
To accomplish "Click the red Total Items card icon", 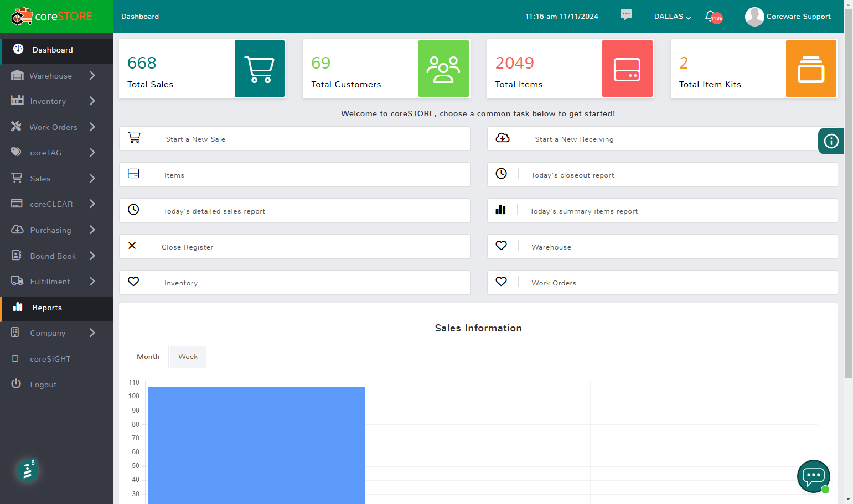I will (627, 69).
